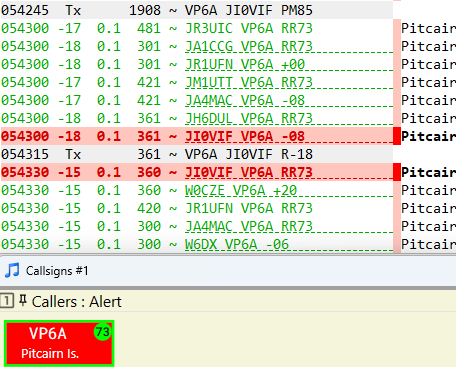Click Pitcairn label on the JR3UIC row
The width and height of the screenshot is (456, 367).
pos(428,28)
